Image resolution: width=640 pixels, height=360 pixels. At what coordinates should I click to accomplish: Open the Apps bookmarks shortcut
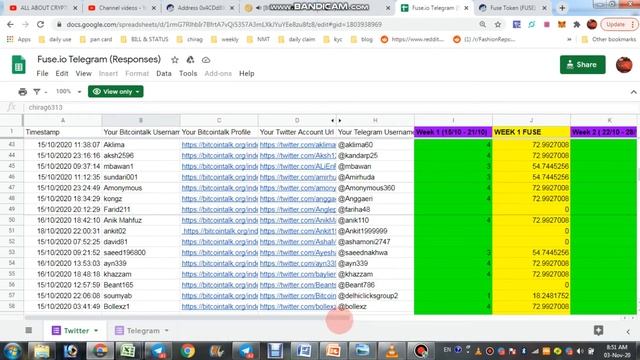click(19, 40)
